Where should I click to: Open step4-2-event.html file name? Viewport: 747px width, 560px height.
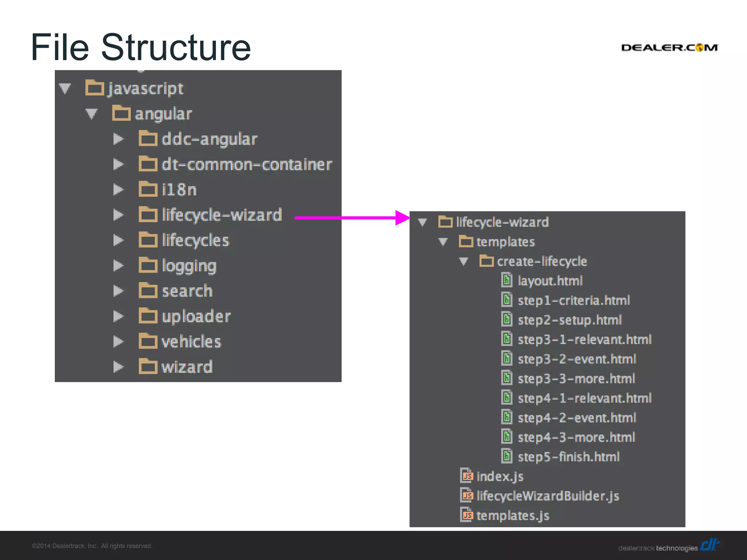click(x=577, y=417)
